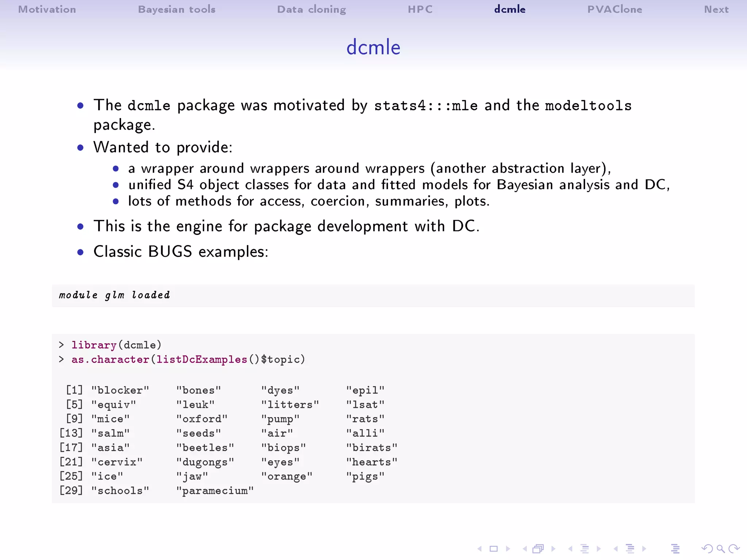Go to next section arrow
747x560 pixels.
click(x=644, y=548)
